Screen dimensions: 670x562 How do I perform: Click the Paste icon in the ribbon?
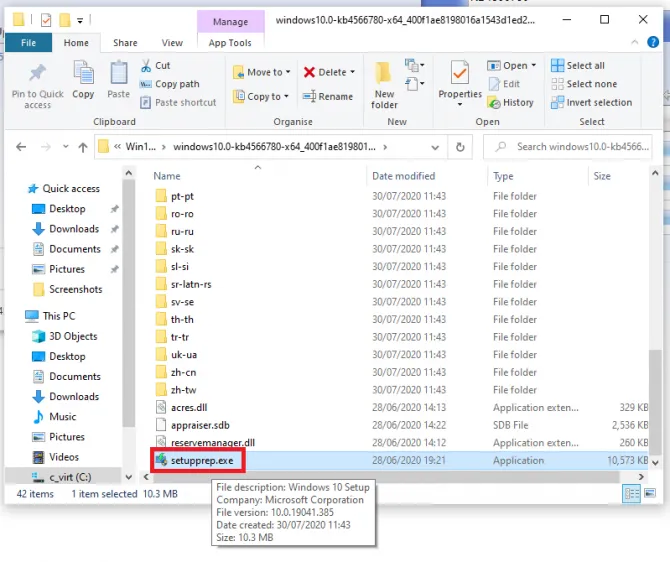point(118,80)
